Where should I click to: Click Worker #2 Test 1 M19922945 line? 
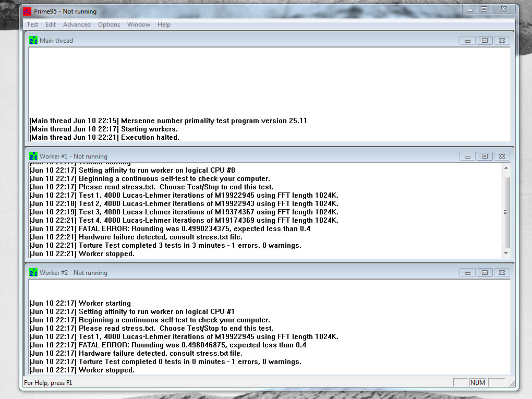[x=184, y=336]
